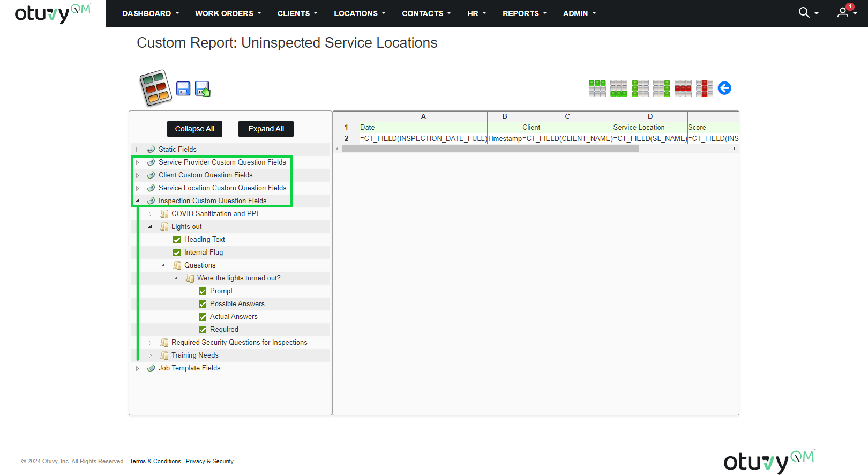Click the Service Provider Custom Question Fields tag icon

151,162
